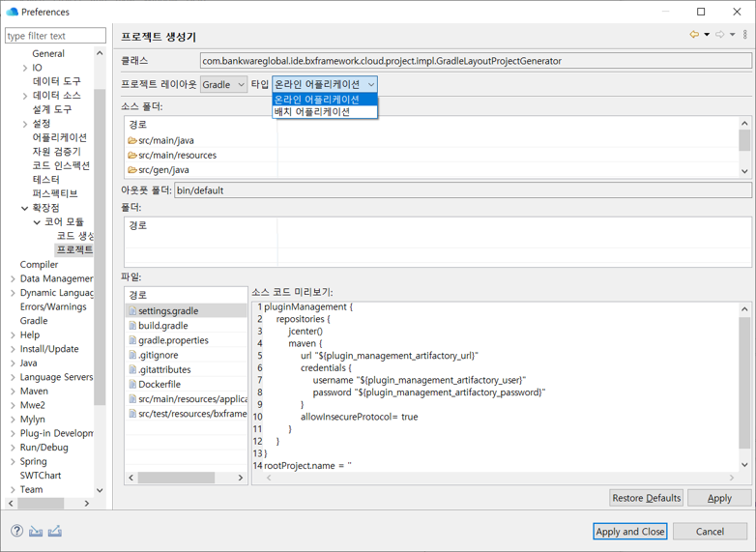756x552 pixels.
Task: Select 어플리케이션 in preferences tree
Action: pos(59,137)
